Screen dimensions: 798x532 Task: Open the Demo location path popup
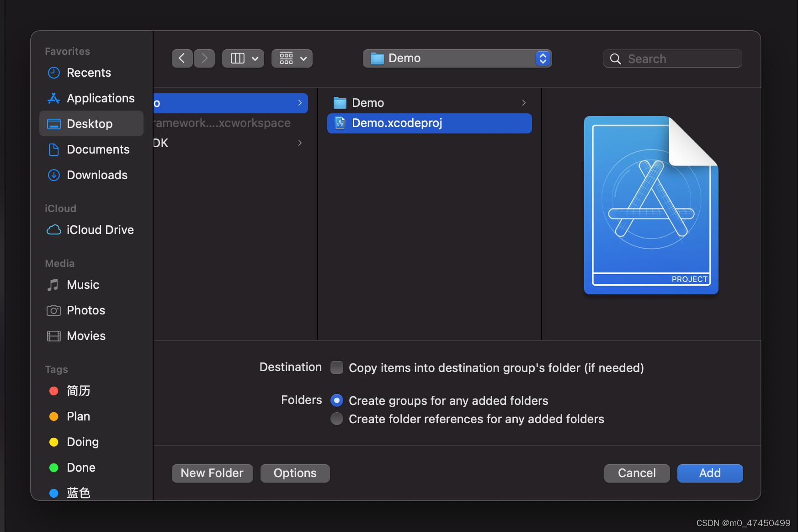(x=458, y=59)
